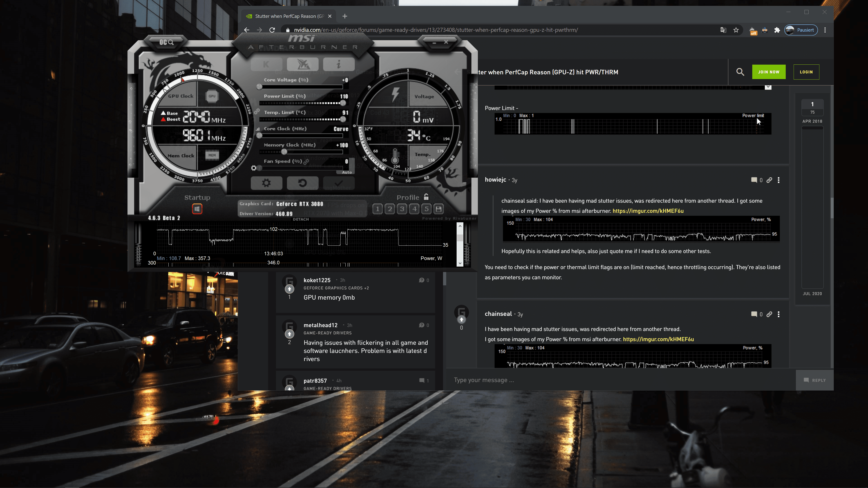This screenshot has width=868, height=488.
Task: Select profile slot 3
Action: click(402, 209)
